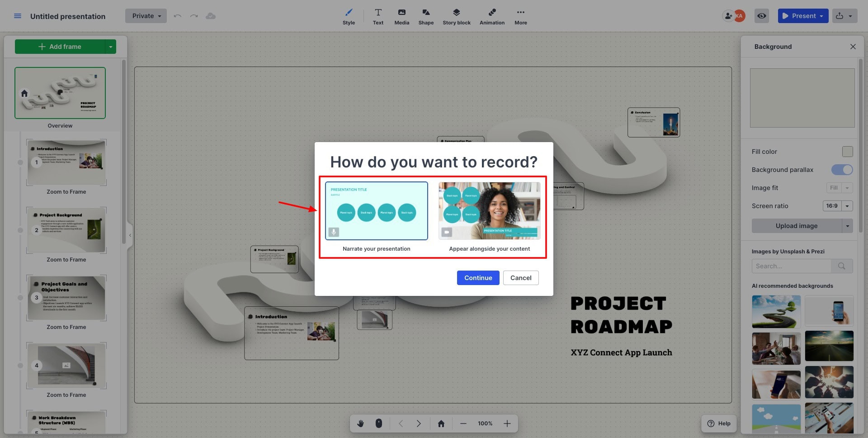Open the Style tool

(349, 16)
